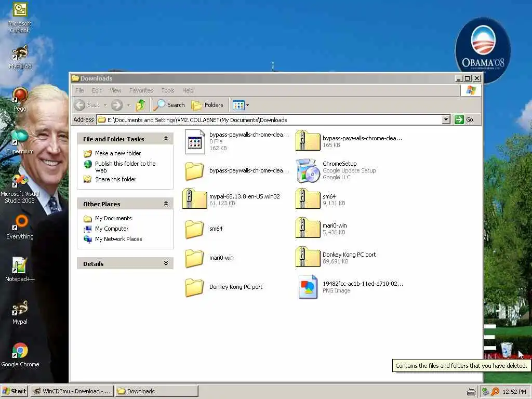Select Donkey Kong PC port zip archive
The image size is (532, 399).
click(x=336, y=258)
